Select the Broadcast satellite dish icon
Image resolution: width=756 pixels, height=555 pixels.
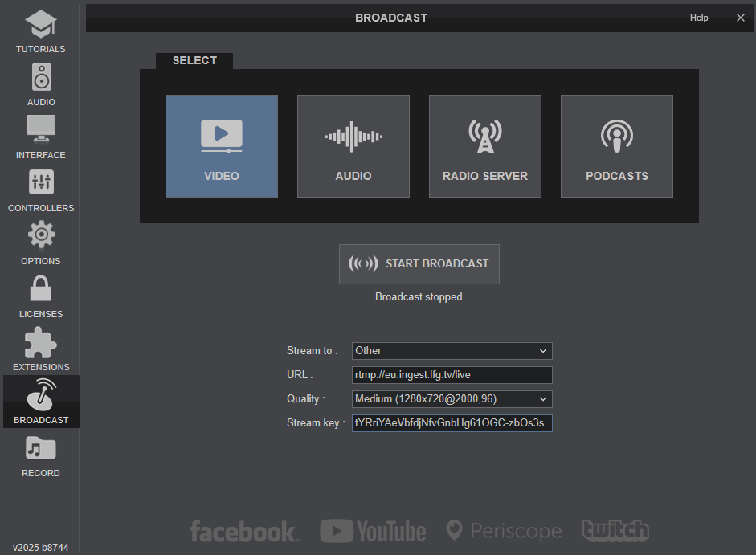(40, 401)
